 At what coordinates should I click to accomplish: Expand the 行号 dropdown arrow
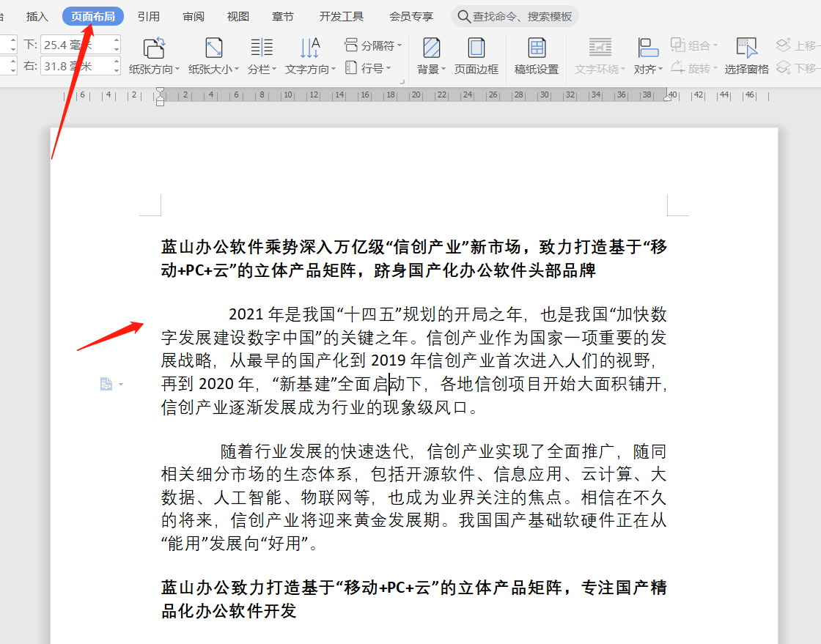pyautogui.click(x=389, y=68)
